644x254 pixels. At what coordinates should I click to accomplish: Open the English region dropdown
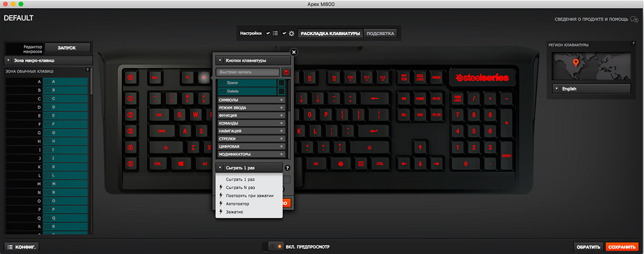pyautogui.click(x=591, y=88)
